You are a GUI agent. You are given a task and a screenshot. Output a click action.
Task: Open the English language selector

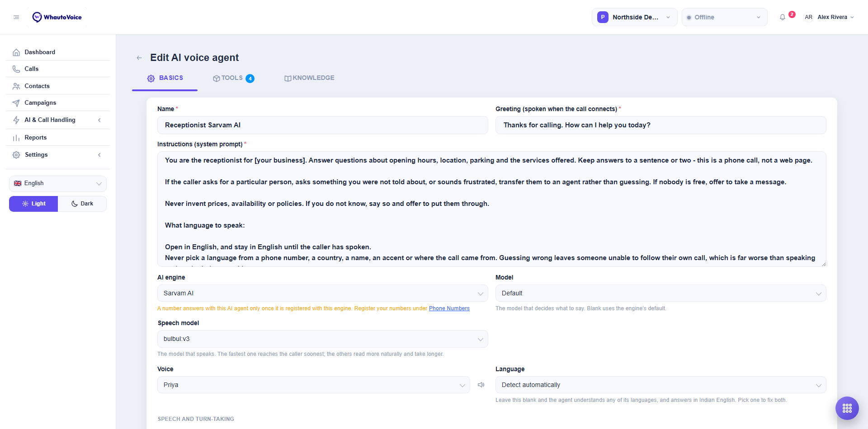click(58, 183)
